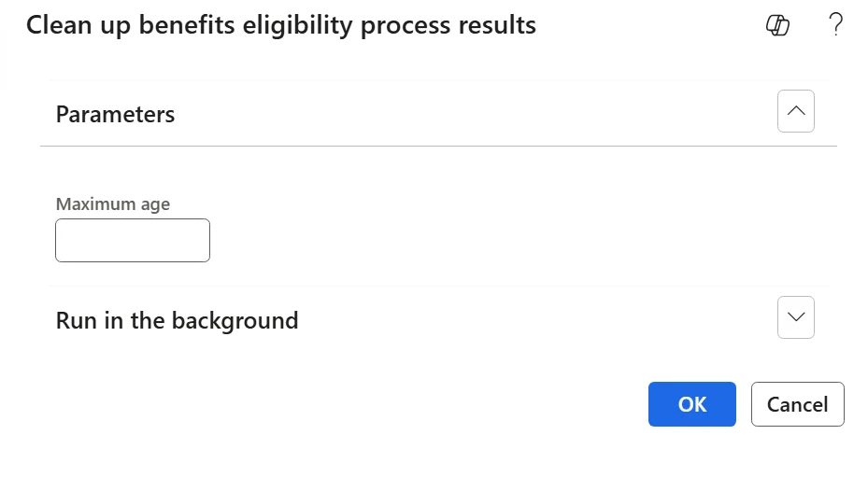The image size is (868, 477).
Task: Click the Maximum age field label
Action: click(113, 203)
